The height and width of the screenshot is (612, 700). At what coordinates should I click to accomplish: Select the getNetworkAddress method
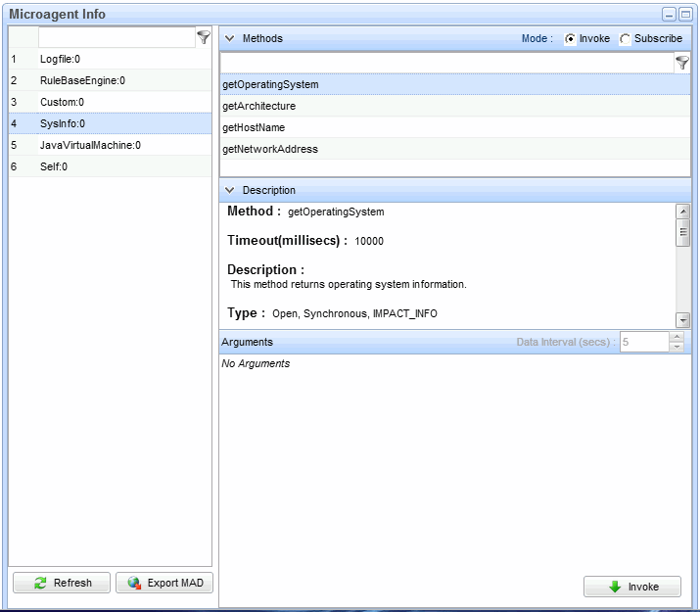(x=455, y=149)
